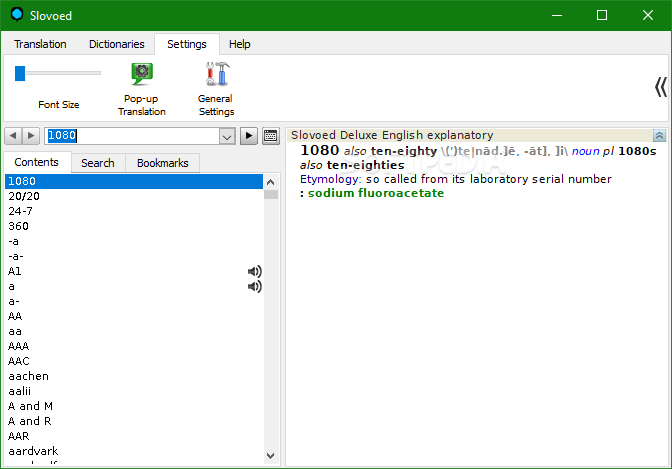Play pronunciation for 'a' entry
672x469 pixels.
coord(255,286)
